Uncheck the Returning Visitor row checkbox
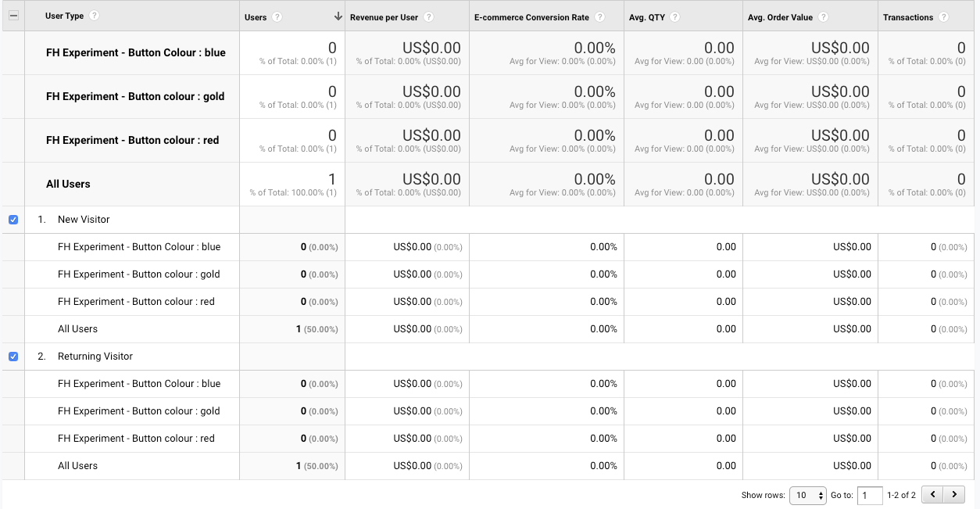Screen dimensions: 980x509 coord(13,357)
